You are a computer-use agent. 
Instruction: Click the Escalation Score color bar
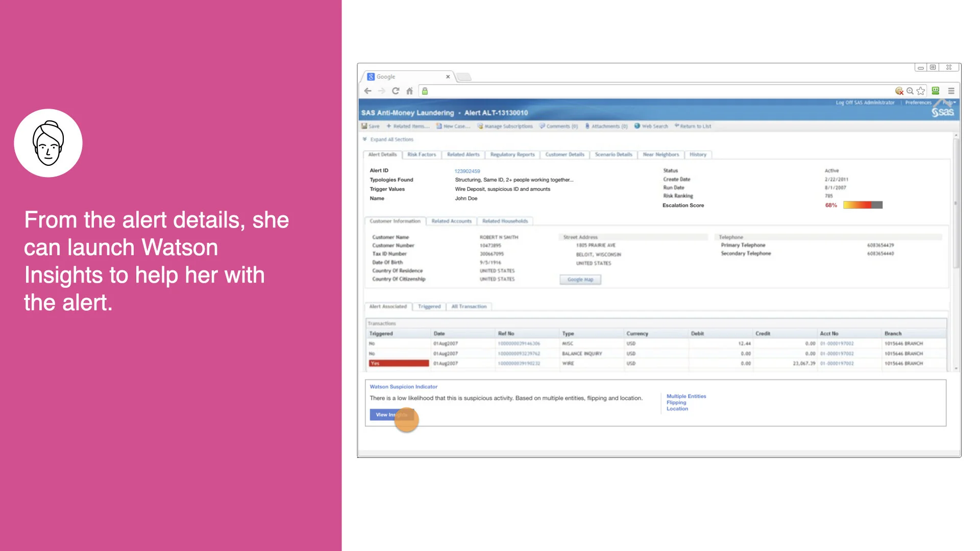click(863, 205)
